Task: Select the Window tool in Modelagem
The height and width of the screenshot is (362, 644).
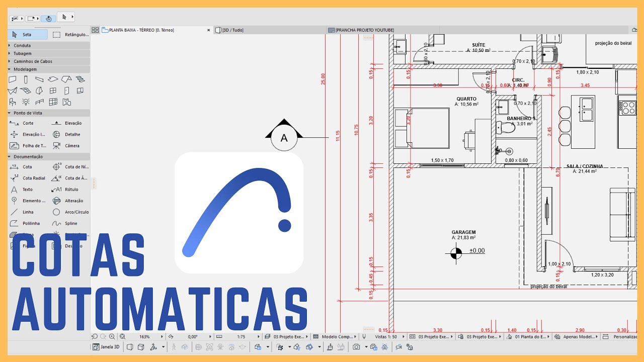Action: pyautogui.click(x=53, y=90)
